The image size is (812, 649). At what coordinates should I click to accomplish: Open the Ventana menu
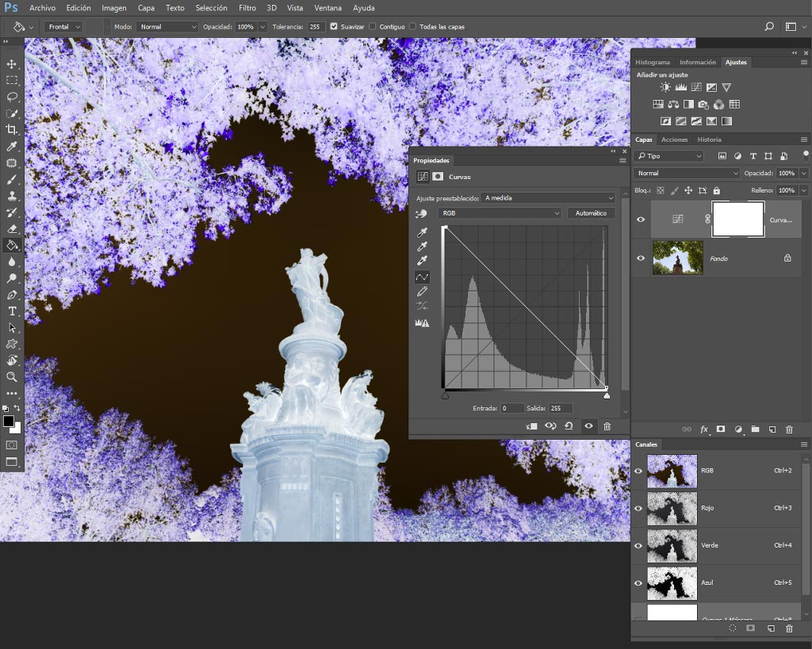327,8
